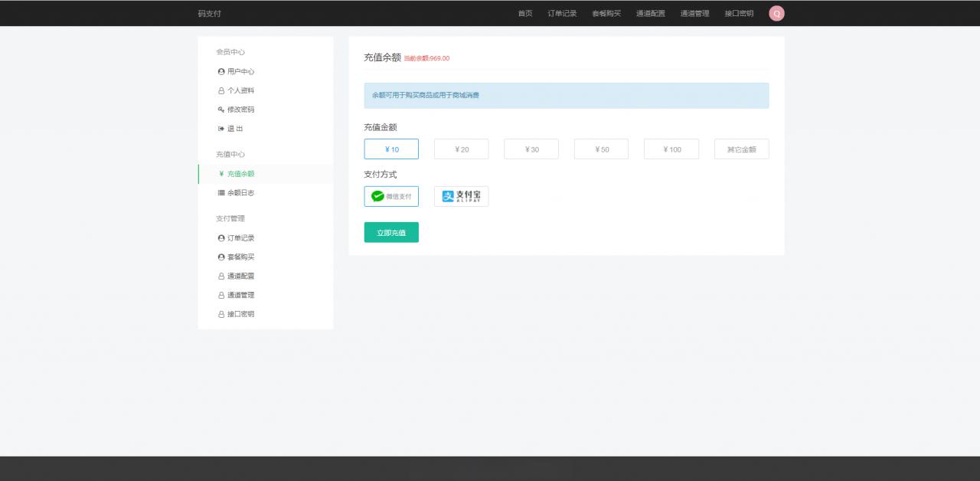Choose the ¥50 recharge amount
Image resolution: width=980 pixels, height=481 pixels.
[601, 149]
